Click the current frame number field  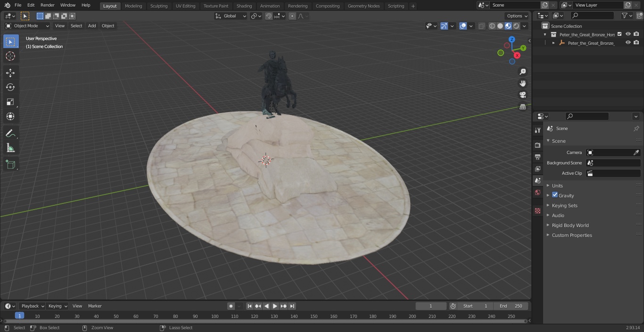click(x=430, y=306)
